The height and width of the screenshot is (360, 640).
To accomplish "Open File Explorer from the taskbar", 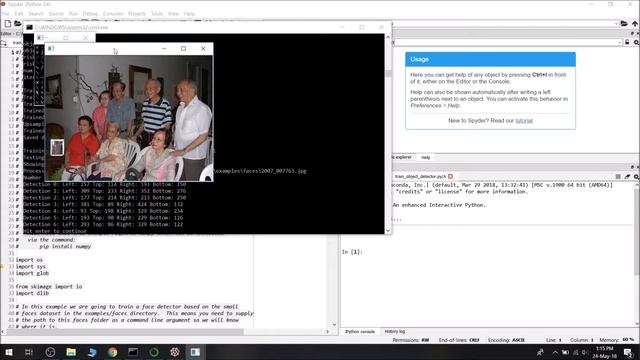I will (x=71, y=352).
